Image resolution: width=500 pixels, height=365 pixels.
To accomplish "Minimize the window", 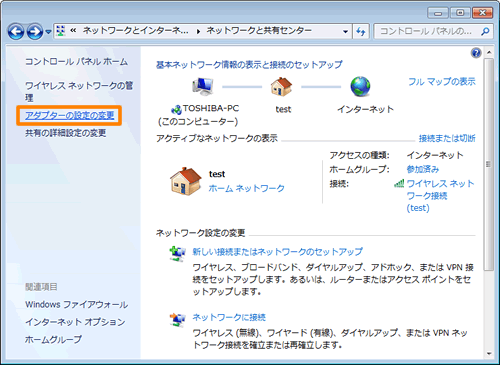I will [438, 13].
